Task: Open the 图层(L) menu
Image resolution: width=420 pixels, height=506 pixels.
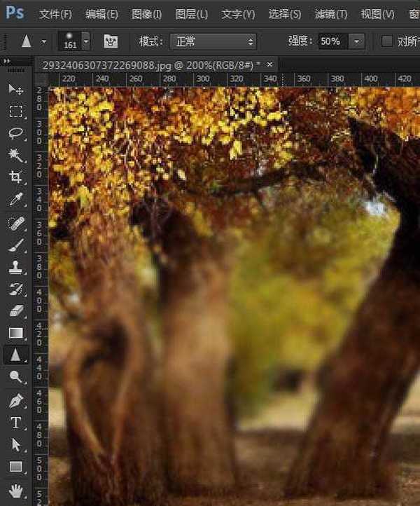Action: (191, 14)
